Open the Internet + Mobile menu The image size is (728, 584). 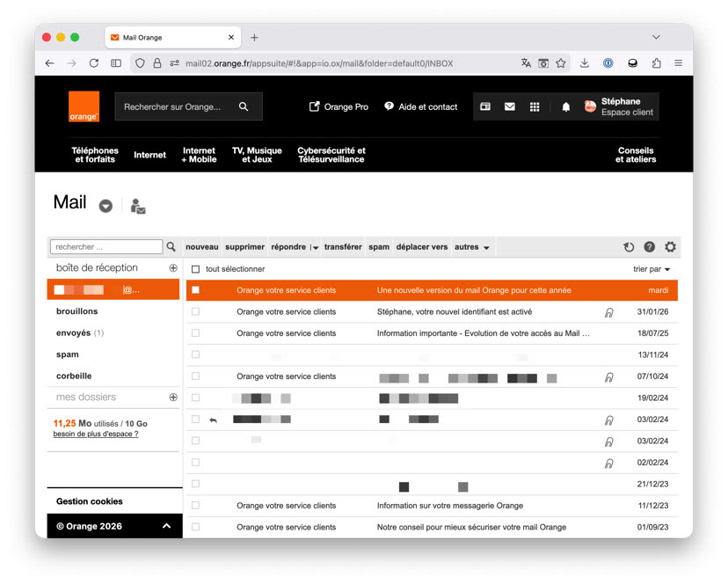199,155
